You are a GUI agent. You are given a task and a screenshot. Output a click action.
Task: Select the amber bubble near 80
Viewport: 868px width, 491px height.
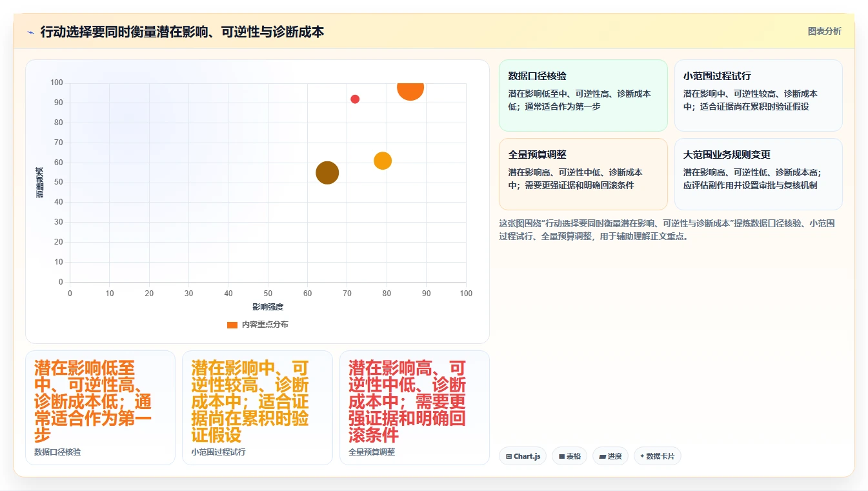(383, 160)
